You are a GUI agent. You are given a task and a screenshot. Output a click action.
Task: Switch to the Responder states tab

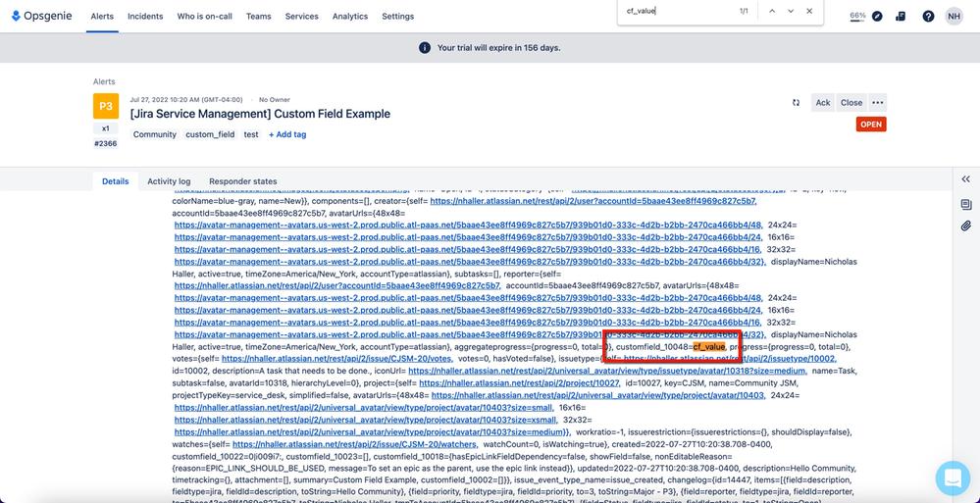click(x=243, y=181)
